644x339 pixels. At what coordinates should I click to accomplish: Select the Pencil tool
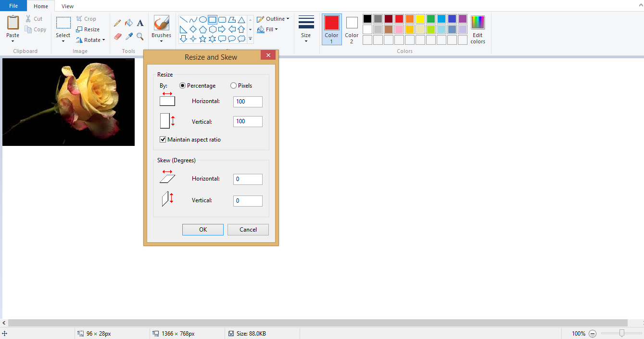117,23
